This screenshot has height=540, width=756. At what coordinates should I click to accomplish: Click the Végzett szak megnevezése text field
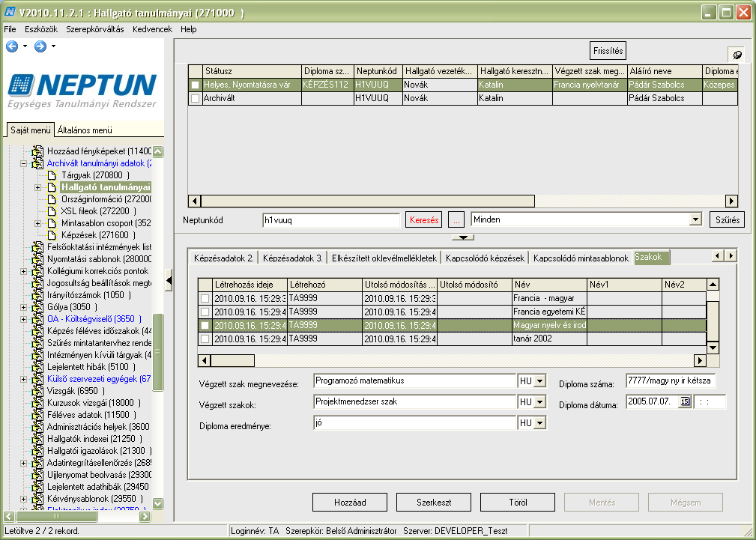414,381
